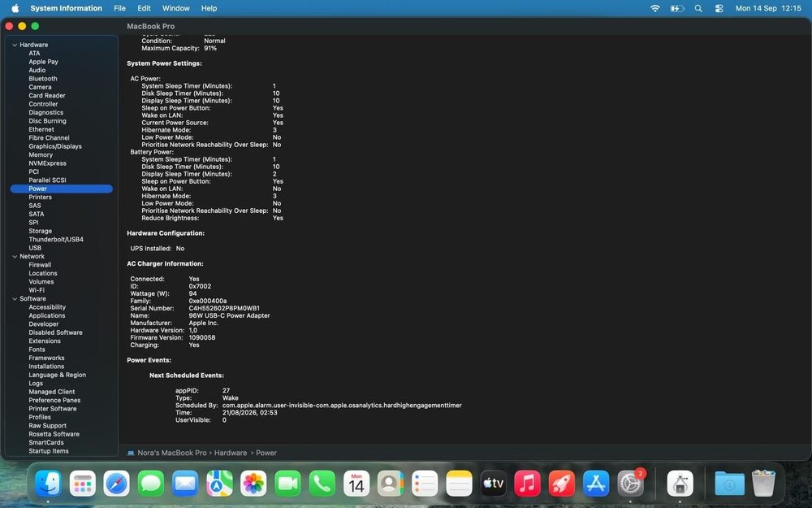
Task: Launch Maps from the Dock
Action: pyautogui.click(x=219, y=484)
